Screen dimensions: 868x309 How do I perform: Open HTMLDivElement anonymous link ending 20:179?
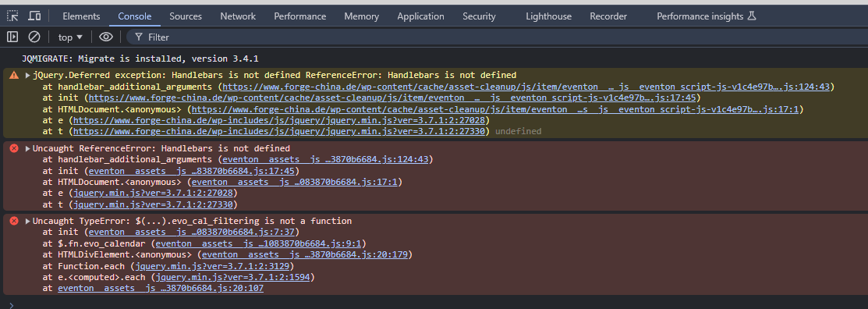point(305,254)
